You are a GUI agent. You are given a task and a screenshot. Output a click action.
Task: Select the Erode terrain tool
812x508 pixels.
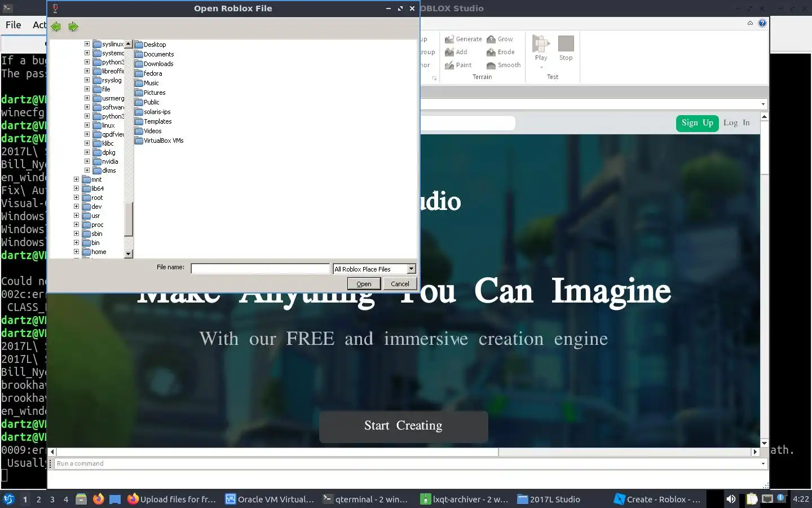click(501, 52)
